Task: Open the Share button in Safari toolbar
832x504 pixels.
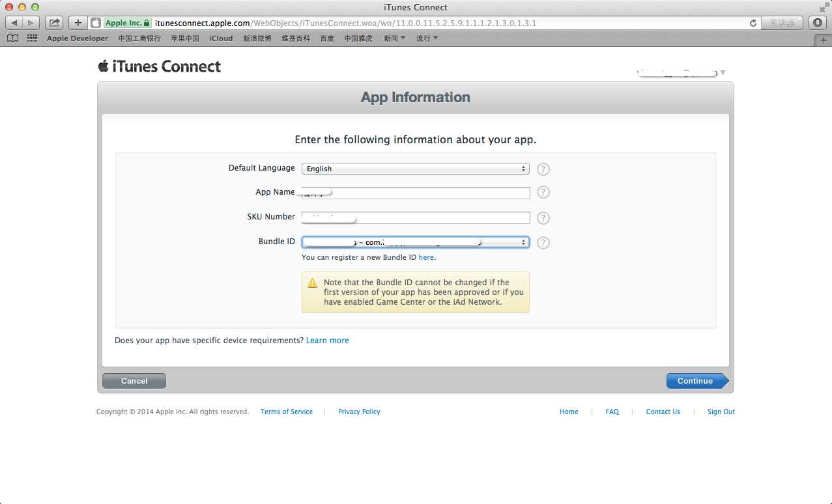Action: 55,23
